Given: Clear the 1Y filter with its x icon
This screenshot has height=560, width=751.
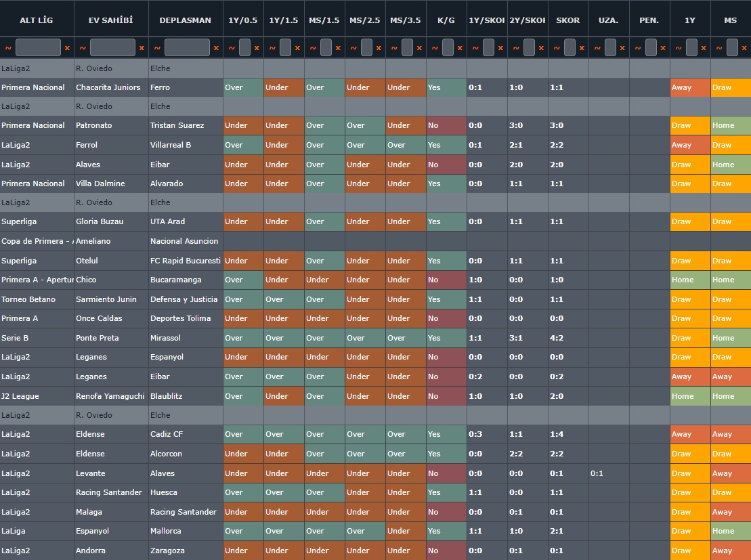Looking at the screenshot, I should (x=704, y=48).
